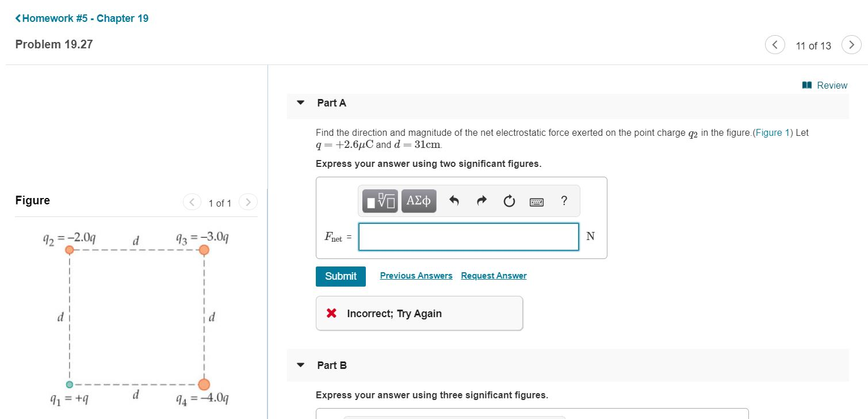Click the Figure panel heading
Screen dimensions: 868x419
33,200
